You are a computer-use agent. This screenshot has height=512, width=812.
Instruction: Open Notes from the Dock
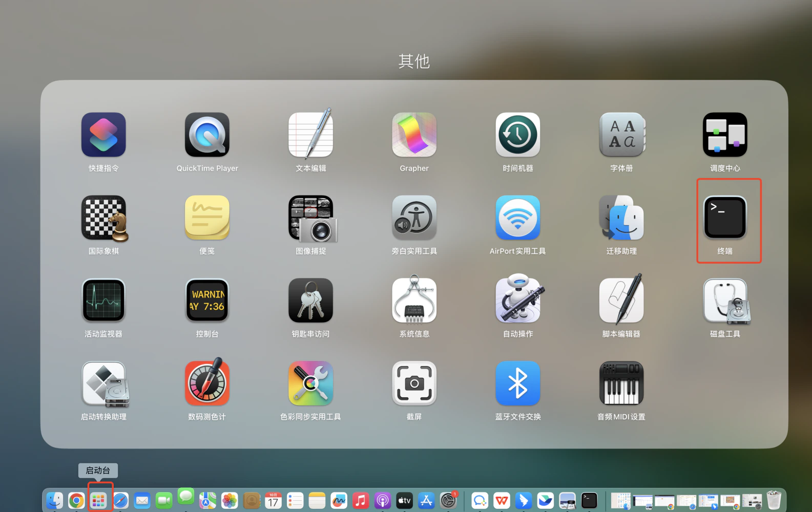(x=317, y=500)
